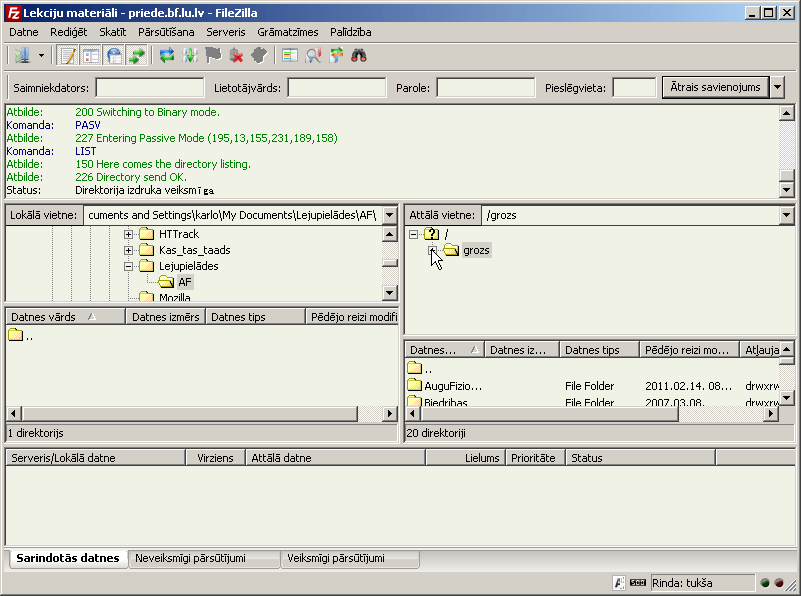The height and width of the screenshot is (596, 801).
Task: Open quick connect history dropdown
Action: 778,87
